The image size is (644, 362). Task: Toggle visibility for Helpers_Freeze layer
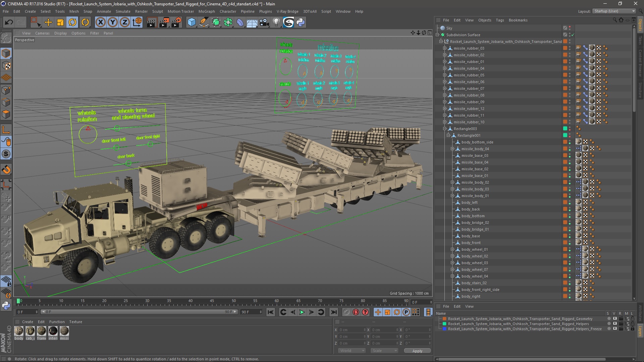pos(615,329)
